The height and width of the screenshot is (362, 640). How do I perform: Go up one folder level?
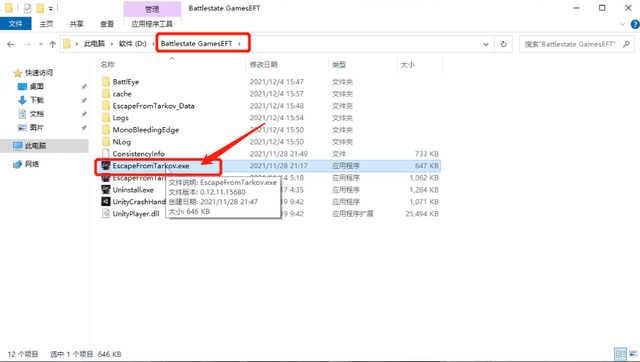[52, 44]
